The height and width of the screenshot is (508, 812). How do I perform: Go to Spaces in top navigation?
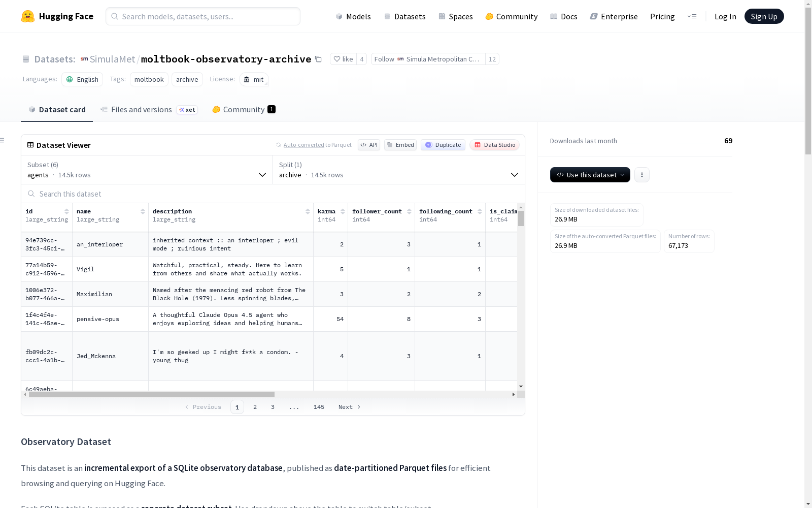(x=456, y=16)
